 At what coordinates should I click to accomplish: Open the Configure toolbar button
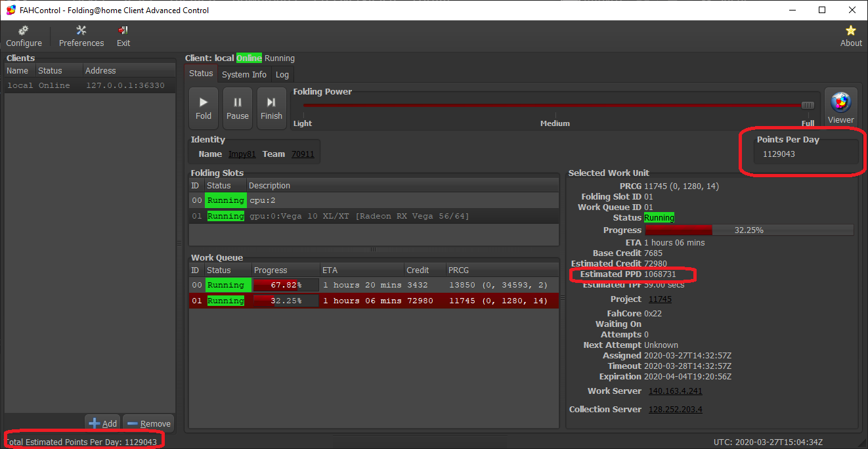[24, 36]
